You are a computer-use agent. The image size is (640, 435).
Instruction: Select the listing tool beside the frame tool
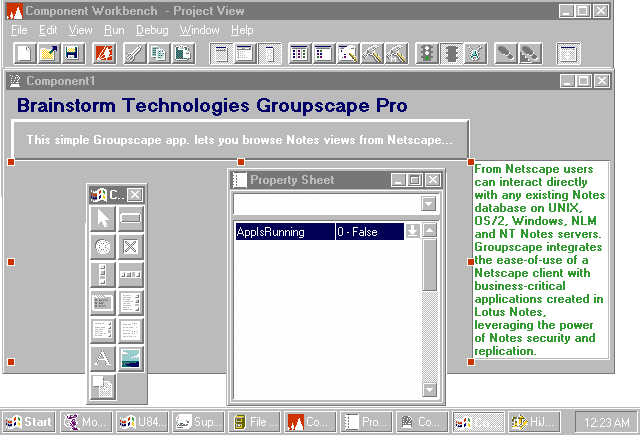(x=131, y=302)
